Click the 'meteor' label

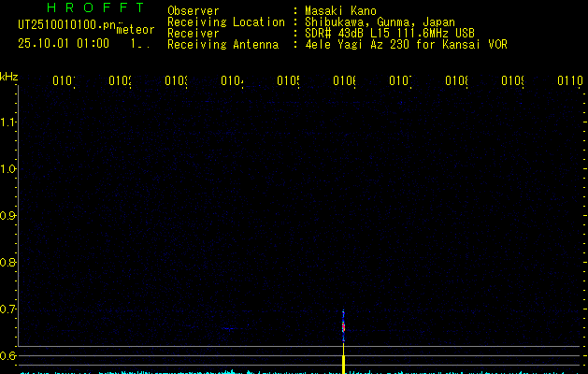point(136,30)
